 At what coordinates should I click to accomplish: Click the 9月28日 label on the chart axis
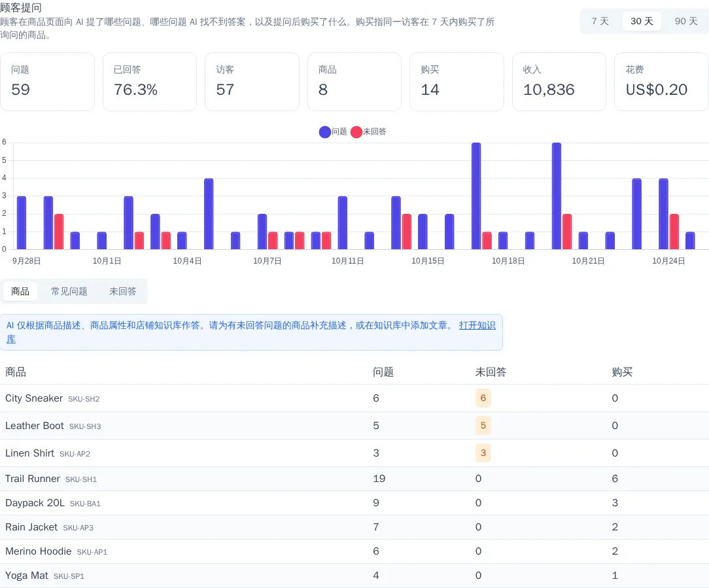click(27, 261)
